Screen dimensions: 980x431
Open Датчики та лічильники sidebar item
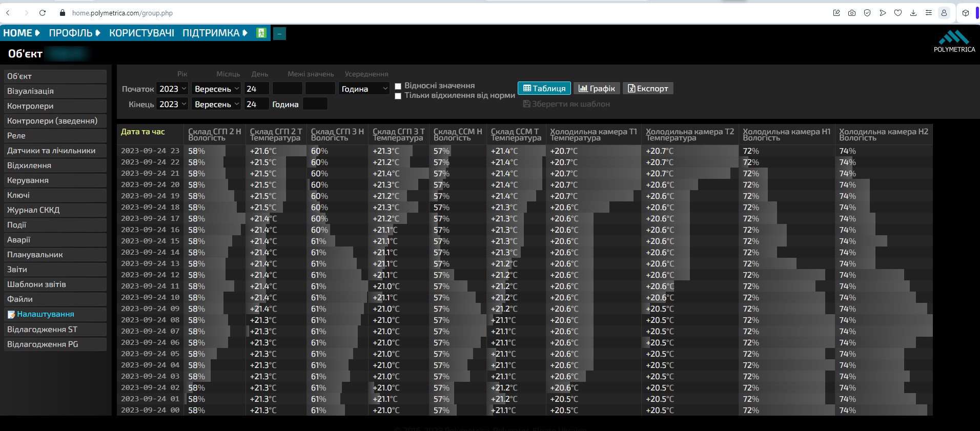point(55,151)
